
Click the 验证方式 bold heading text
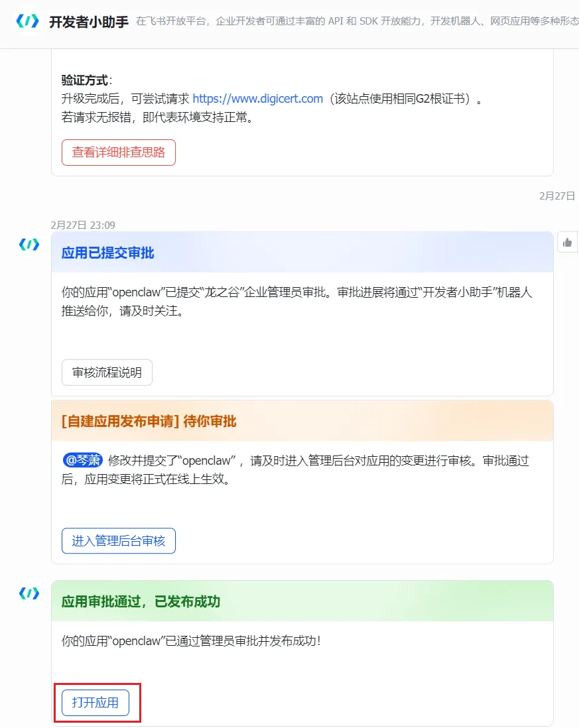85,80
